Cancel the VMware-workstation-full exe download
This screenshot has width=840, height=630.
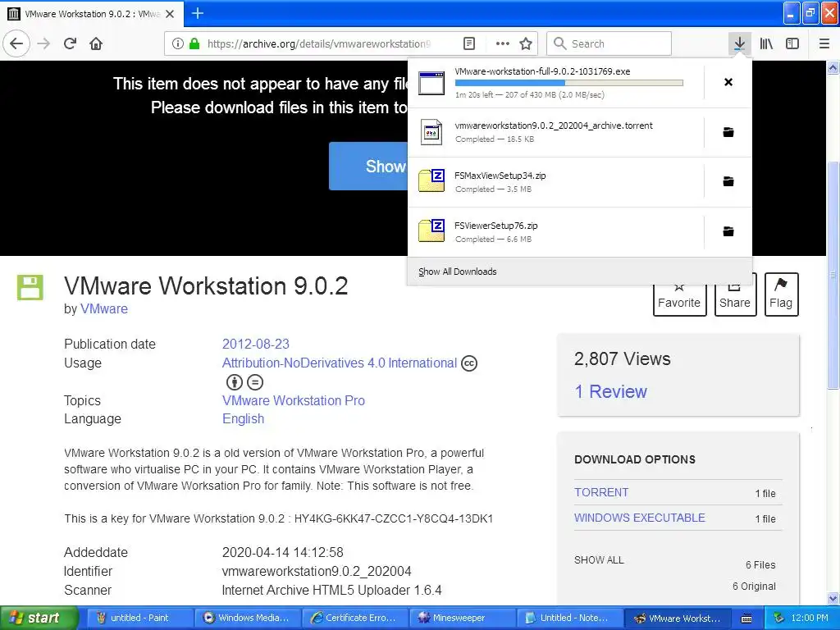tap(728, 82)
